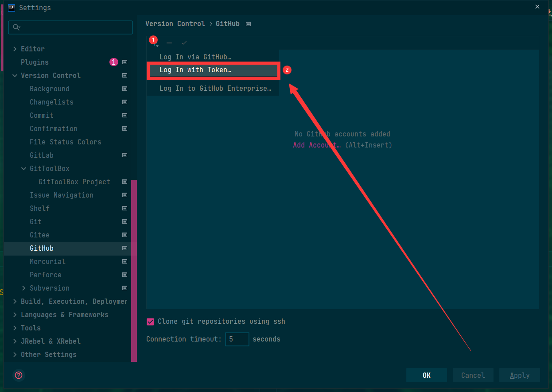Click the project icon beside Version Control
Image resolution: width=552 pixels, height=392 pixels.
coord(125,75)
